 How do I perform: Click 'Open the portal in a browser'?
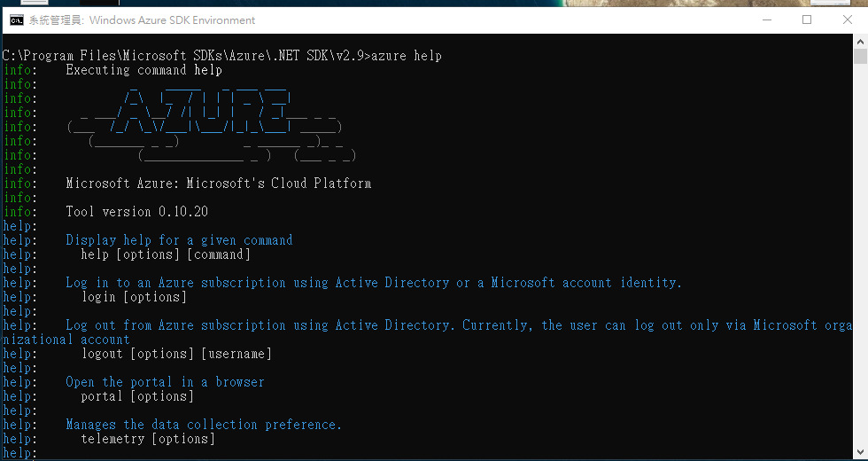[165, 382]
